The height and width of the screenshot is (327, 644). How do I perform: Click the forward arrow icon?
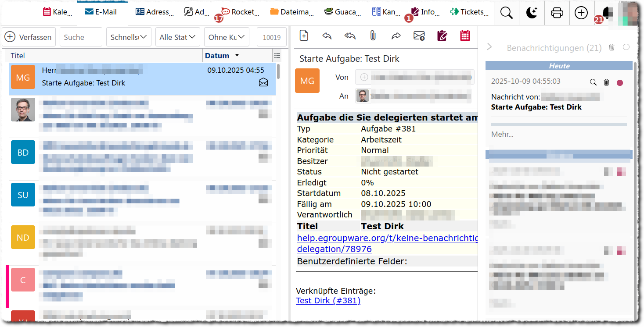[x=396, y=36]
